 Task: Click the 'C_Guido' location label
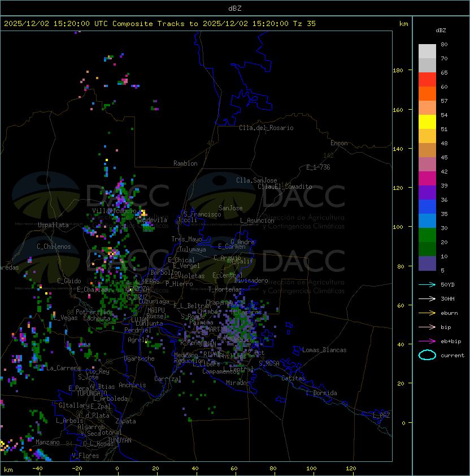point(69,281)
